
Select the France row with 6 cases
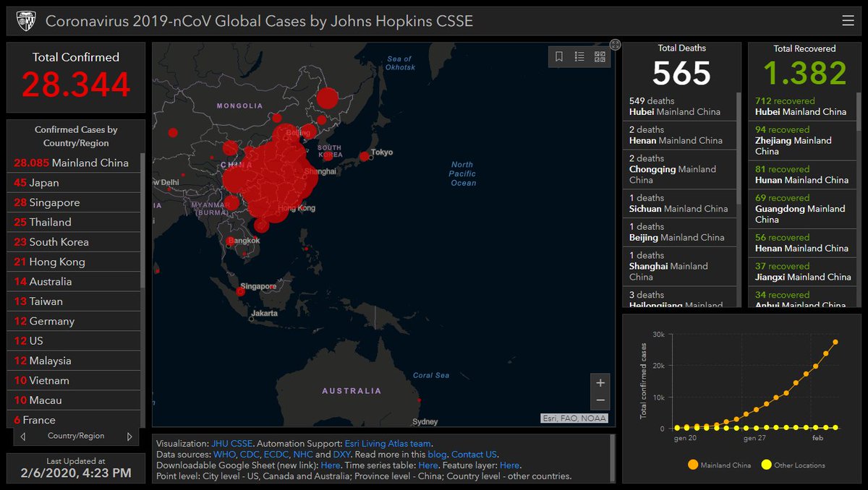(x=74, y=419)
